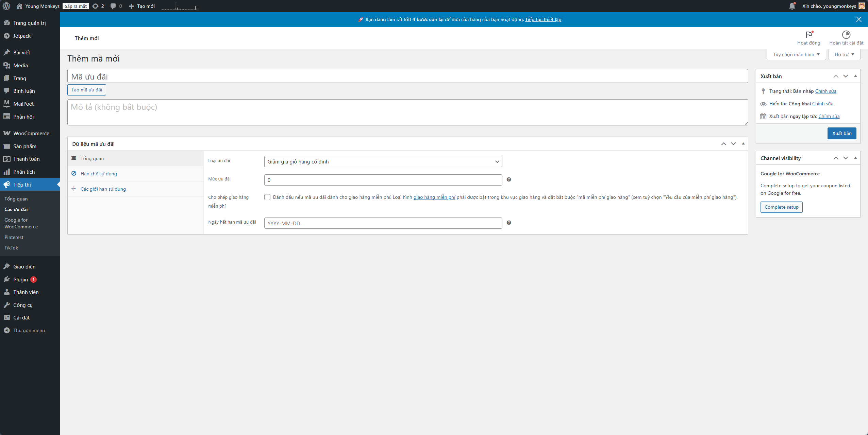868x435 pixels.
Task: Click the expiry date help question icon
Action: tap(509, 223)
